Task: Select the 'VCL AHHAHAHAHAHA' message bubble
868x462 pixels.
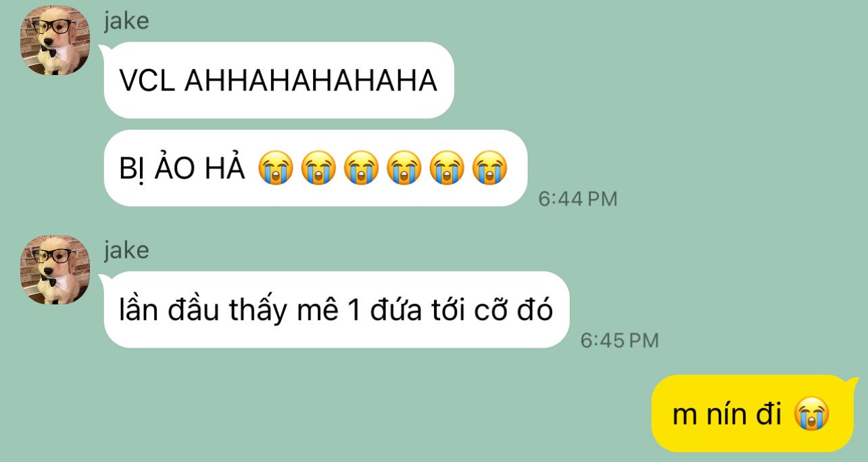Action: coord(278,80)
